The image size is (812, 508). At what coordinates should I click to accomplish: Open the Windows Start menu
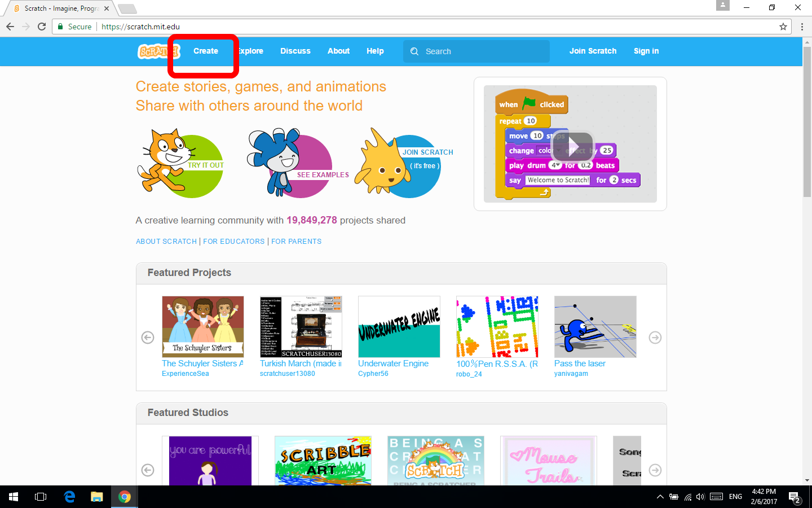14,497
